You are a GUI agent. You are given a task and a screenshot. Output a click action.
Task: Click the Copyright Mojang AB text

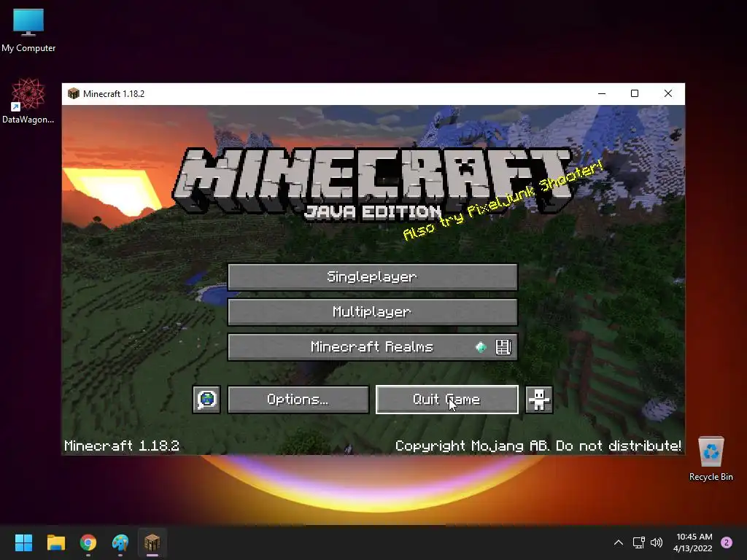pyautogui.click(x=538, y=446)
